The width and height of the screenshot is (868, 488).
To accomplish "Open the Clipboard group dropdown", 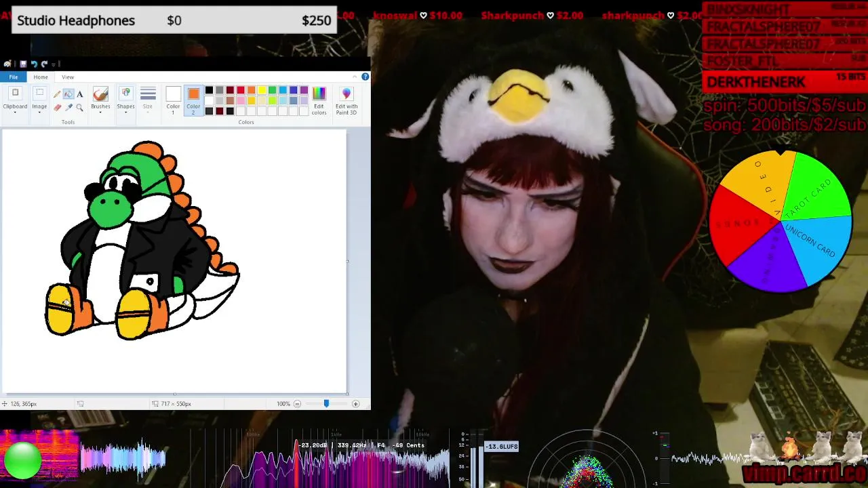I will click(15, 113).
